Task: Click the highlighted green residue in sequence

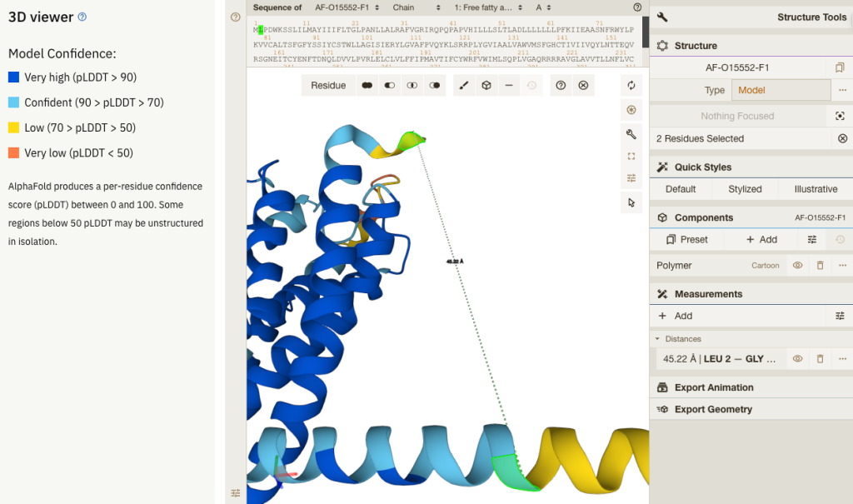Action: pyautogui.click(x=261, y=30)
